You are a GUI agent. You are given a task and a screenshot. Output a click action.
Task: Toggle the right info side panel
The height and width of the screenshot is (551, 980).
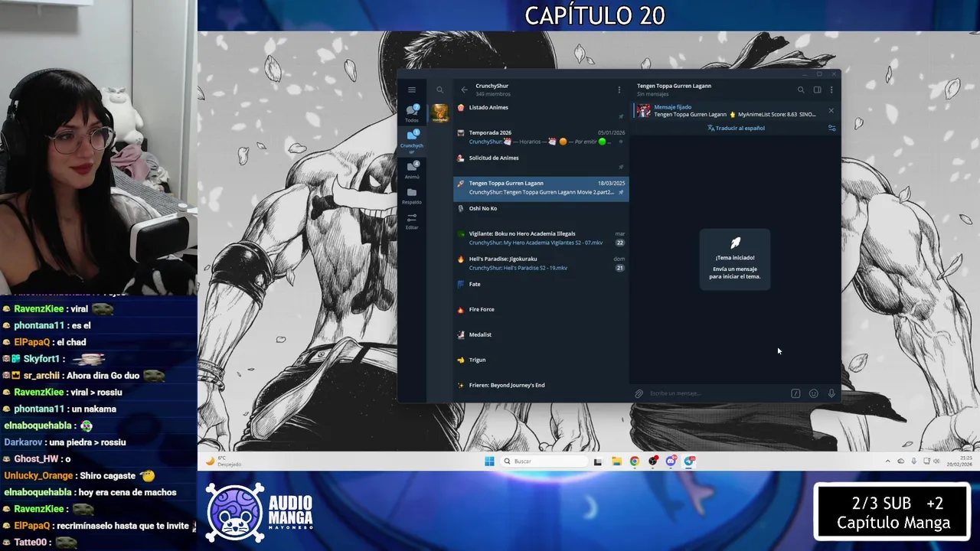tap(817, 90)
